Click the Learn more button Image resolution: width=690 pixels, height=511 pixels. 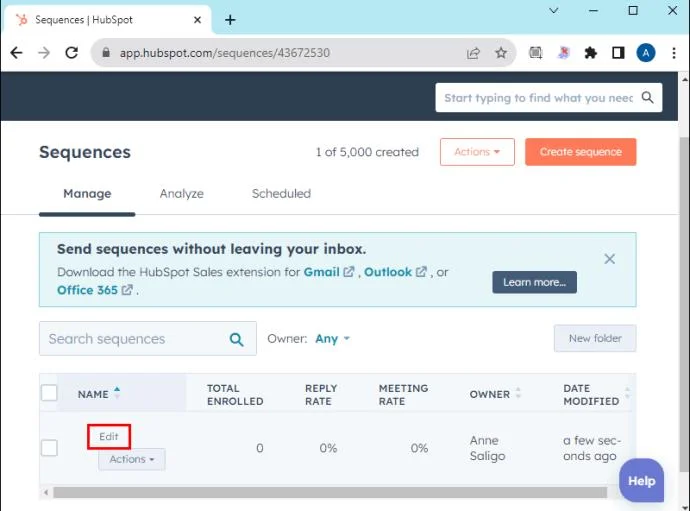click(x=534, y=282)
